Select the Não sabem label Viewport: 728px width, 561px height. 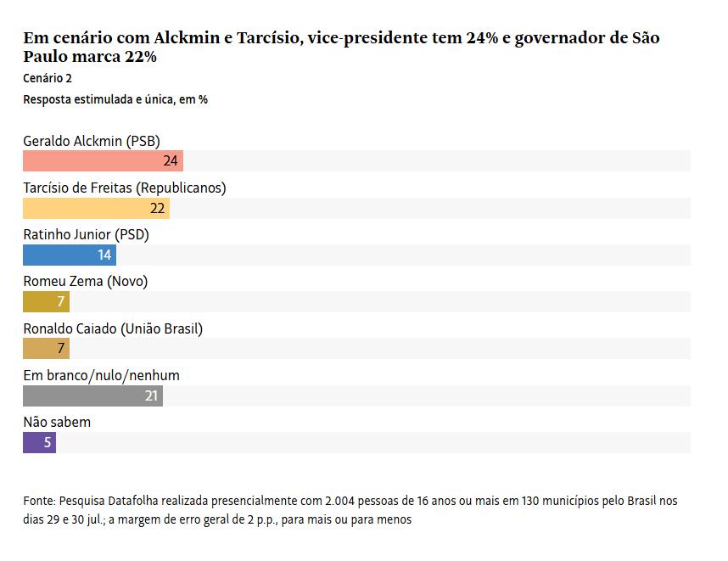[57, 422]
